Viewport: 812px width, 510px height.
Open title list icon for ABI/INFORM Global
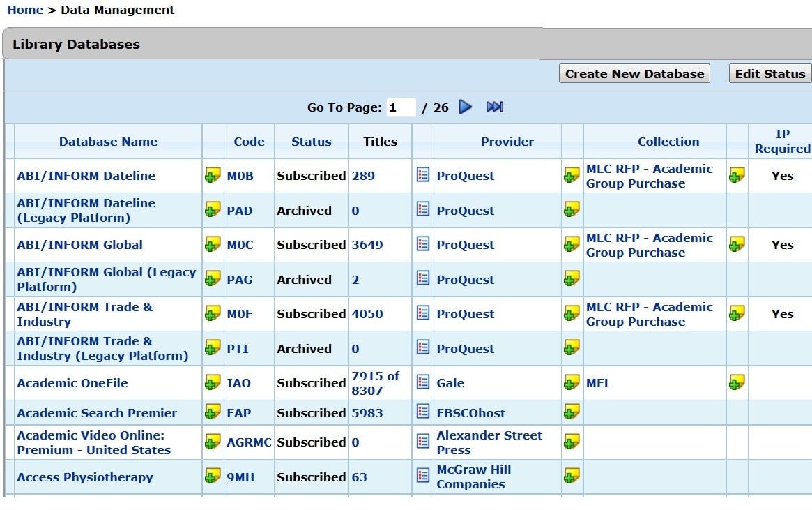[423, 244]
